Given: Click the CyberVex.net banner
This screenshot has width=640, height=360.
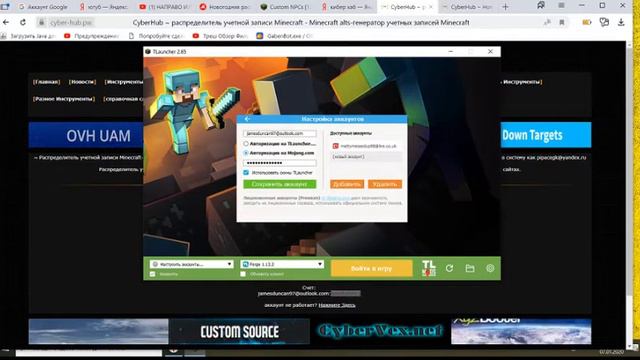Looking at the screenshot, I should 380,331.
